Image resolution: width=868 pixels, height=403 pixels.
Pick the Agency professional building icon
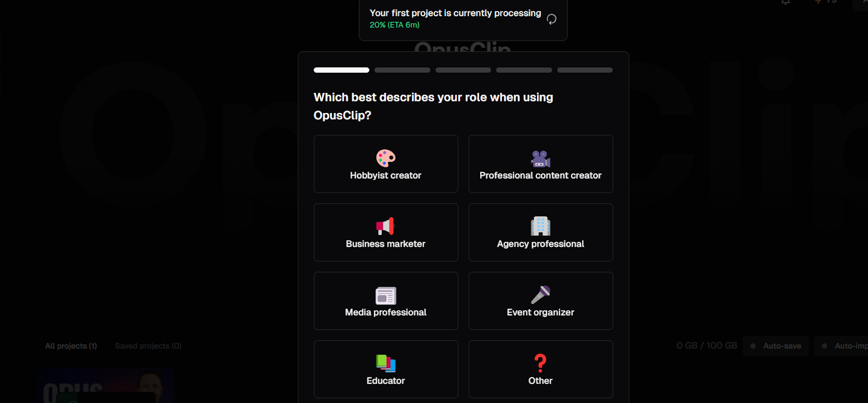(540, 226)
